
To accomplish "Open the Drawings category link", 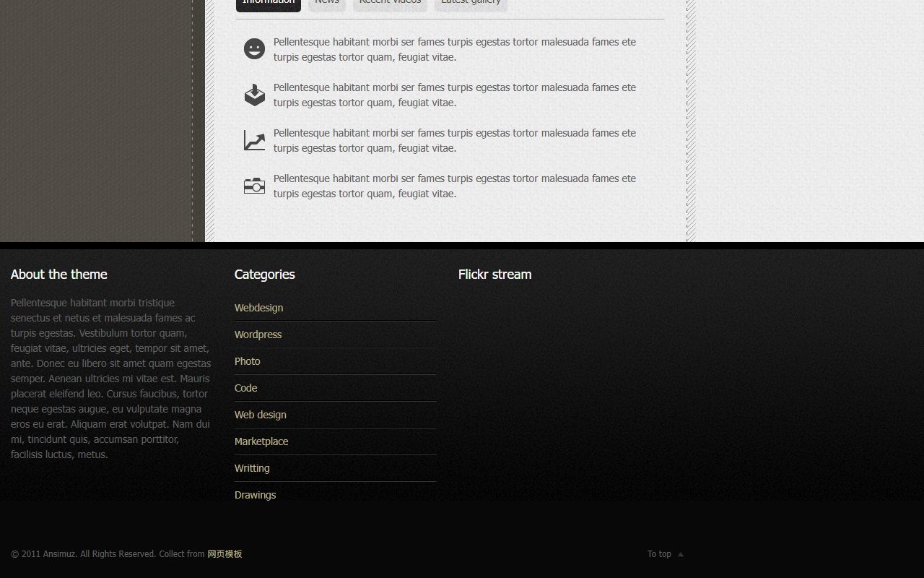I will (x=255, y=495).
